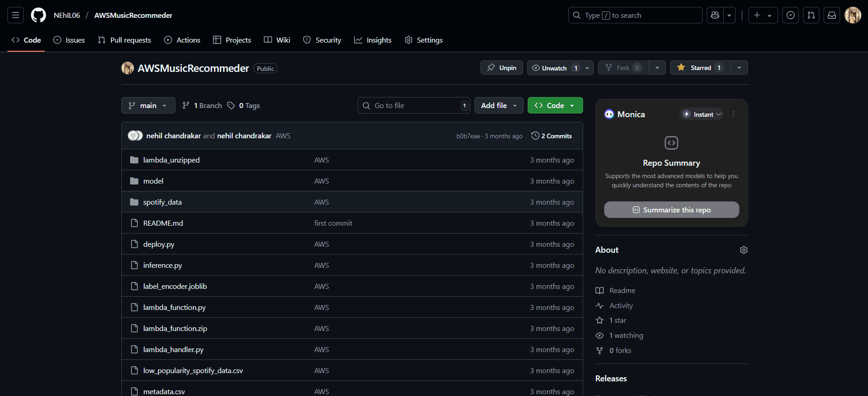Open the Pull requests tab

pos(125,40)
